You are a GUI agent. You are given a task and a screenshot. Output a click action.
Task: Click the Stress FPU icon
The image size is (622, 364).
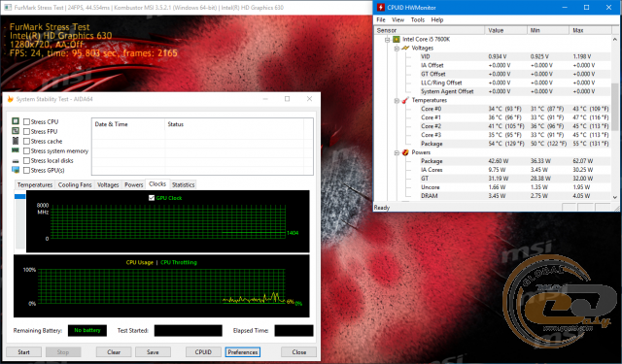tap(16, 131)
